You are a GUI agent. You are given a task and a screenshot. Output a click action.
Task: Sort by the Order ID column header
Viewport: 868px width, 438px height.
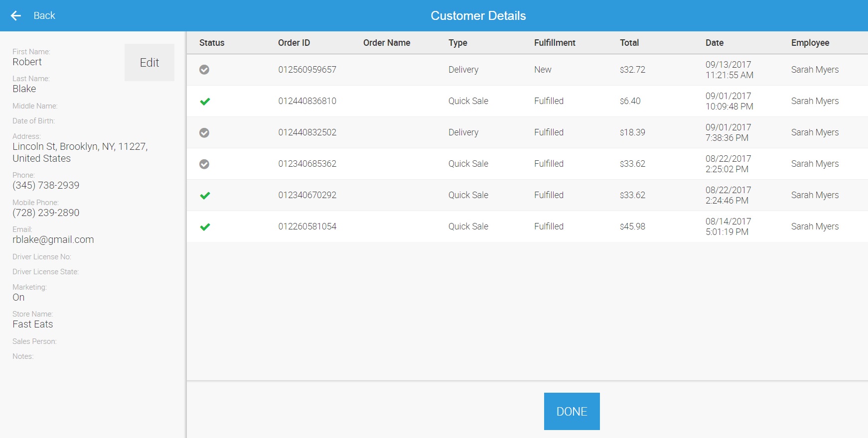[x=294, y=43]
